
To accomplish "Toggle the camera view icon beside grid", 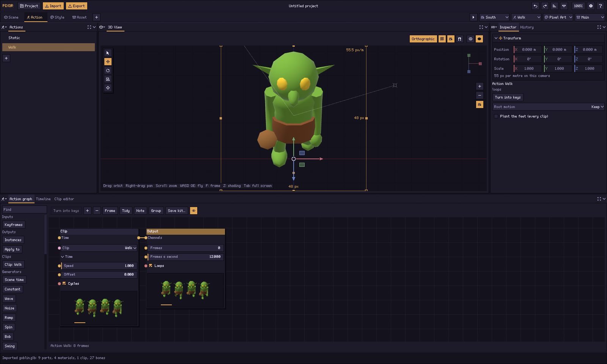I will click(451, 39).
